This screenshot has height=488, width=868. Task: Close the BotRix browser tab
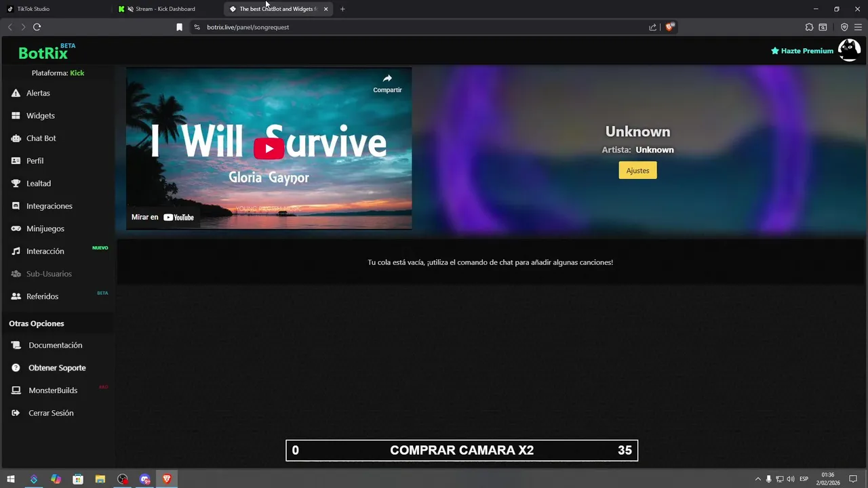click(x=325, y=9)
